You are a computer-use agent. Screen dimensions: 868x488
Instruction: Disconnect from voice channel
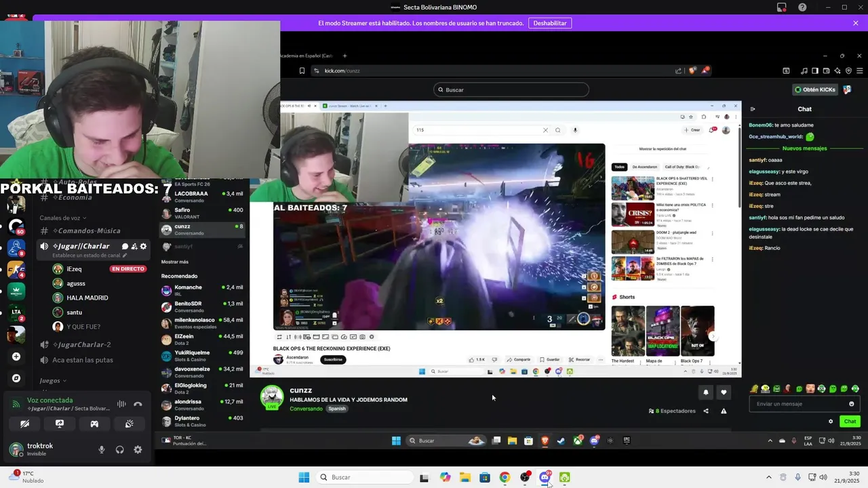[x=138, y=404]
